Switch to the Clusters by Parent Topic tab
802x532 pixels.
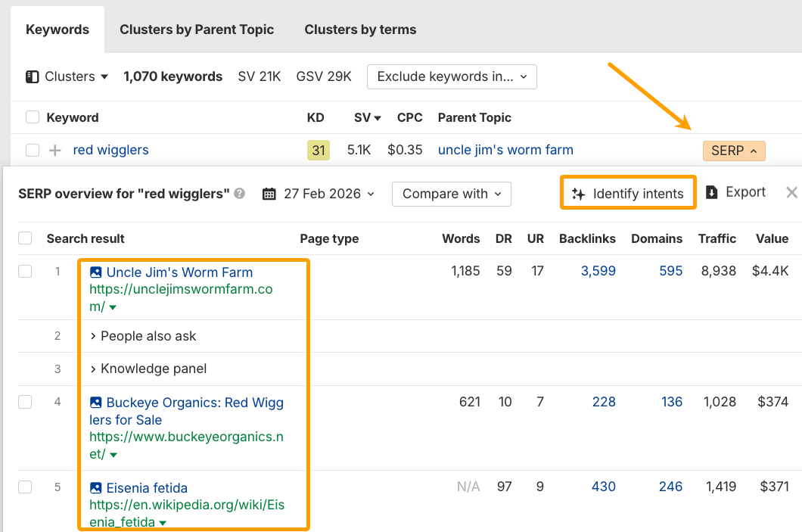pyautogui.click(x=196, y=30)
